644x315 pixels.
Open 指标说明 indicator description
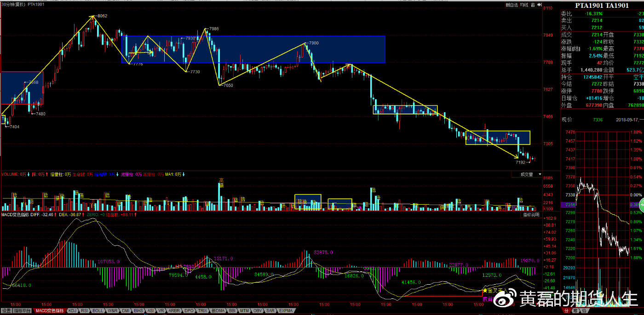532,215
